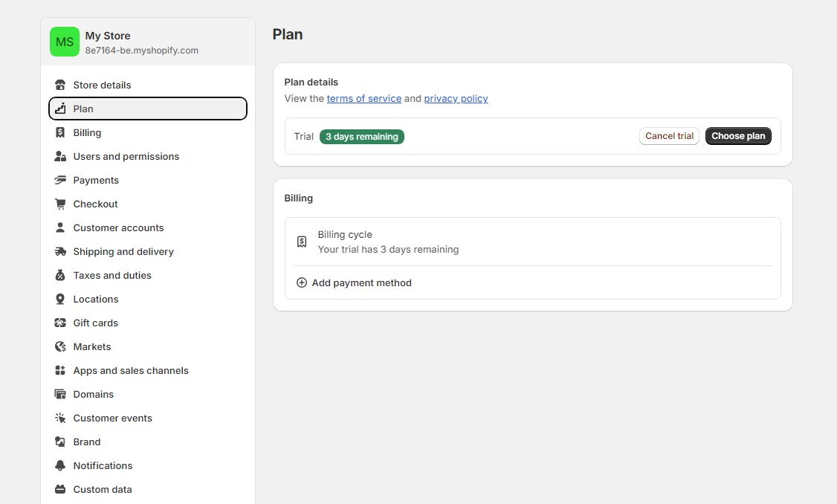Go to Notifications settings
Screen dimensions: 837x504
148,465
